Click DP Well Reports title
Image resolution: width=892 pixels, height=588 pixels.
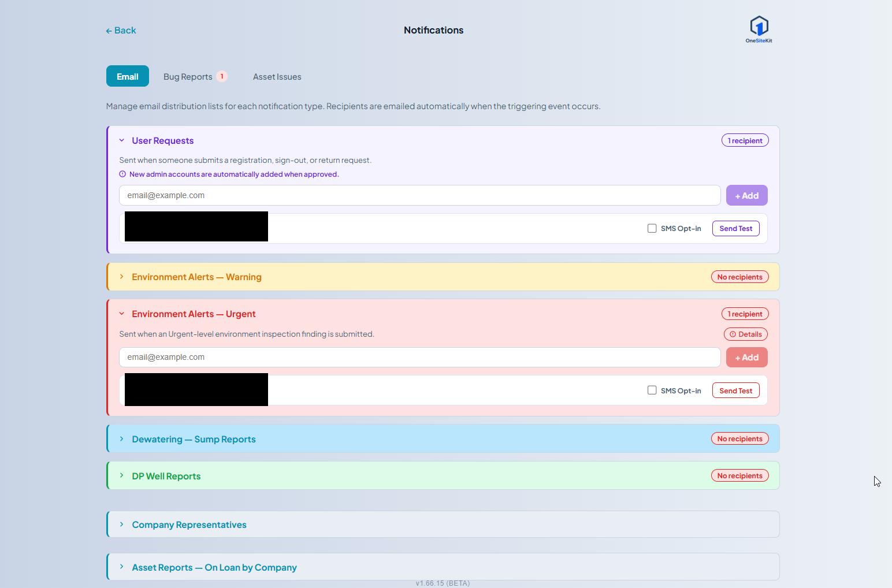(x=166, y=476)
